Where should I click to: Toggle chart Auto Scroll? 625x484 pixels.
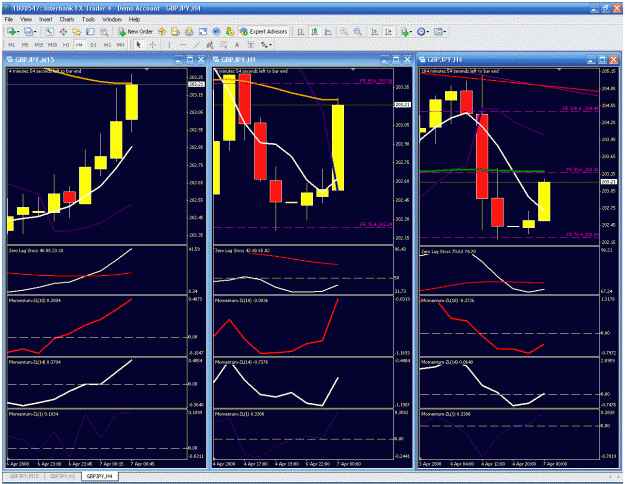[x=375, y=31]
